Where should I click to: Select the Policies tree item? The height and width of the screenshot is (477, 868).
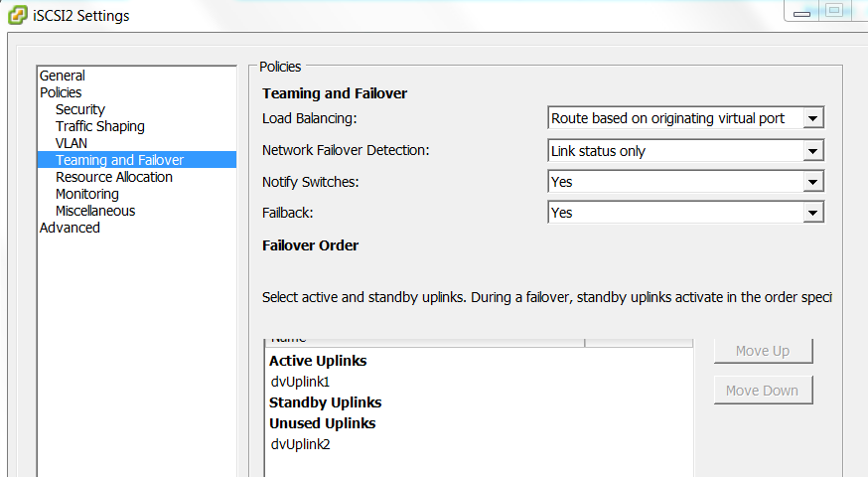coord(61,92)
